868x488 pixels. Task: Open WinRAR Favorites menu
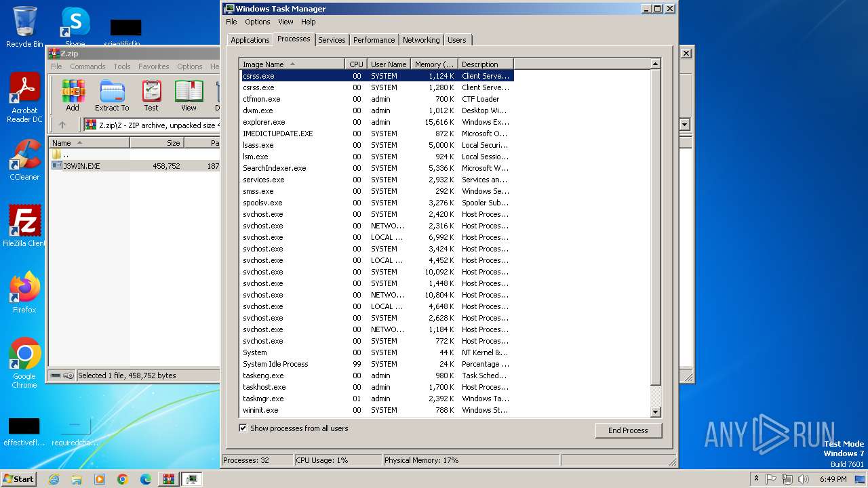click(x=154, y=66)
